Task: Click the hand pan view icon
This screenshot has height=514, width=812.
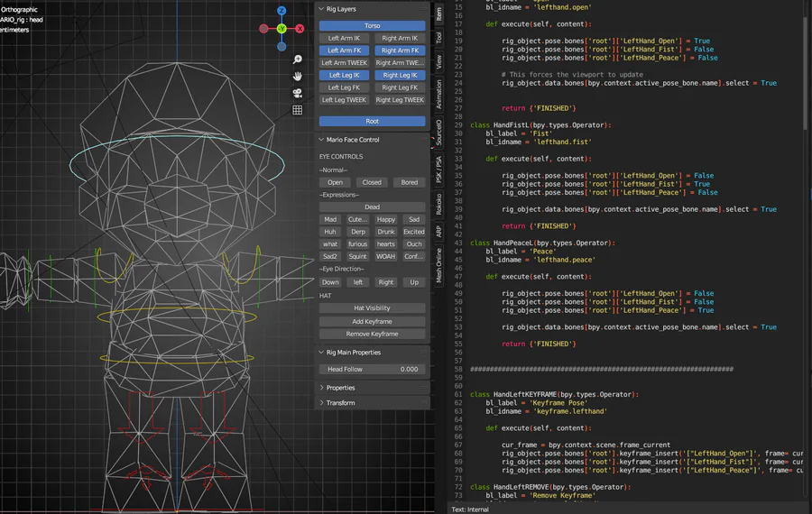Action: 297,76
